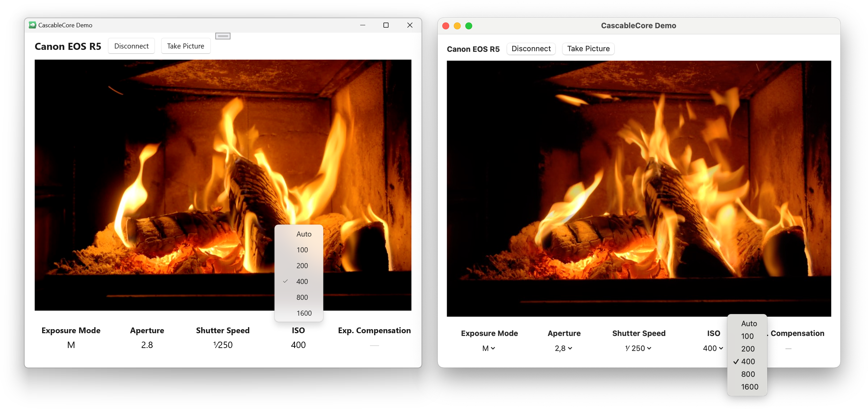Image resolution: width=868 pixels, height=409 pixels.
Task: Click the small toolbar handle above live view
Action: [x=223, y=36]
